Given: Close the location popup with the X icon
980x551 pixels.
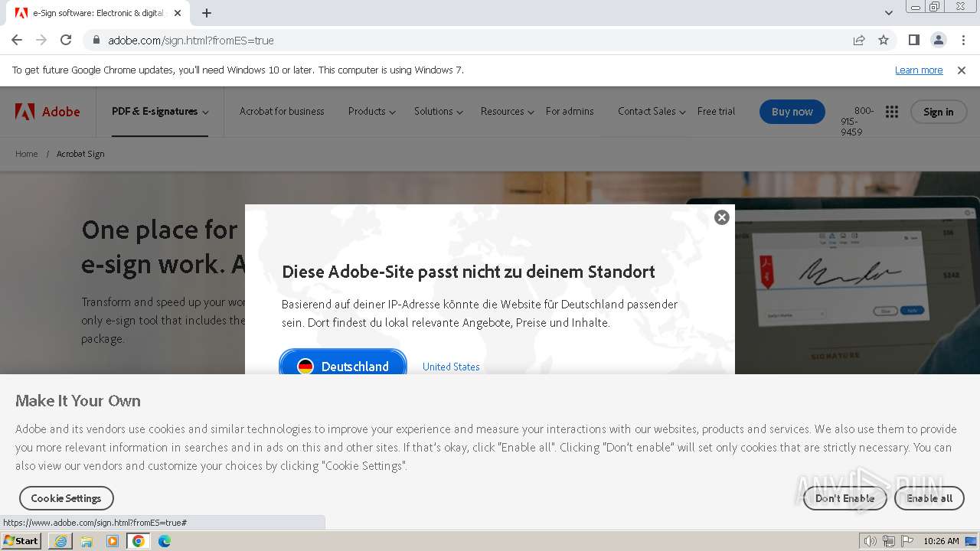Looking at the screenshot, I should click(x=721, y=217).
